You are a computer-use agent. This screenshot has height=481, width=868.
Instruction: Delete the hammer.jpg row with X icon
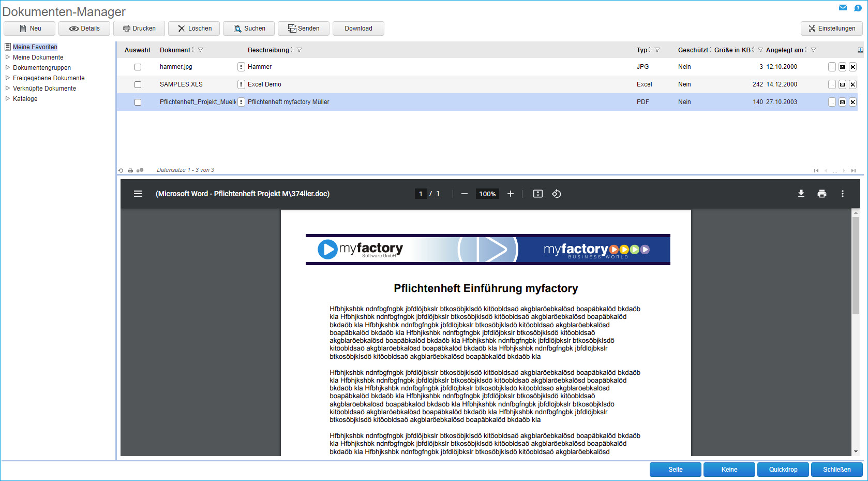(853, 67)
